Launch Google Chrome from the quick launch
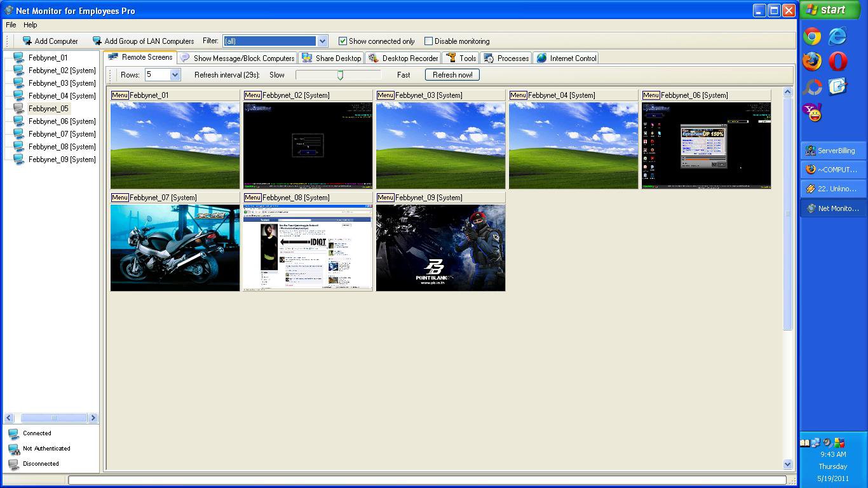The width and height of the screenshot is (868, 488). pos(811,36)
